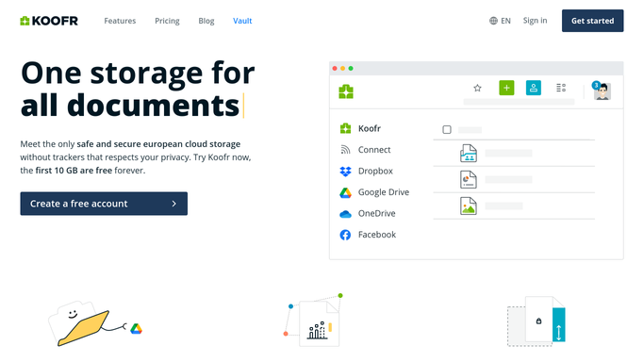Image resolution: width=644 pixels, height=362 pixels.
Task: Click the image file icon
Action: coord(469,206)
